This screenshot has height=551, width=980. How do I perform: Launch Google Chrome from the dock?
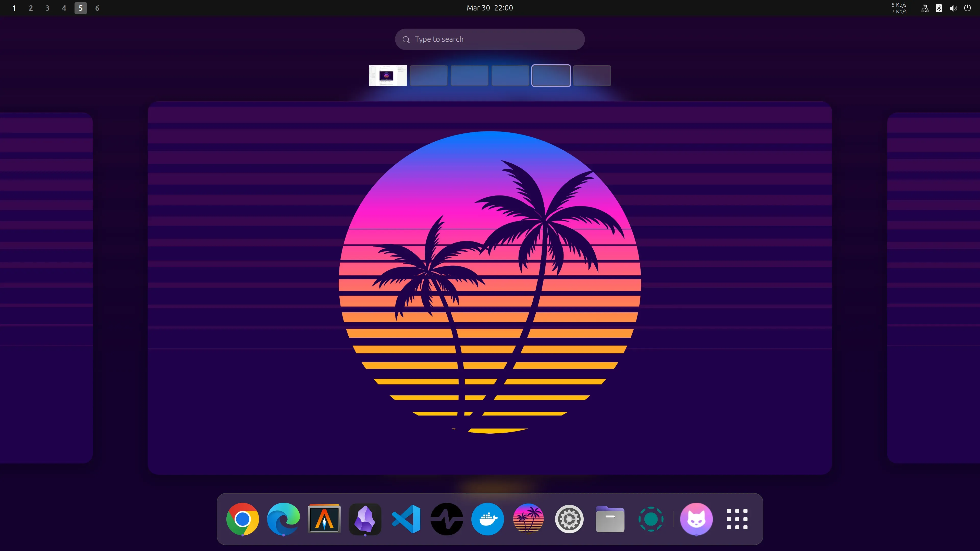[x=242, y=519]
